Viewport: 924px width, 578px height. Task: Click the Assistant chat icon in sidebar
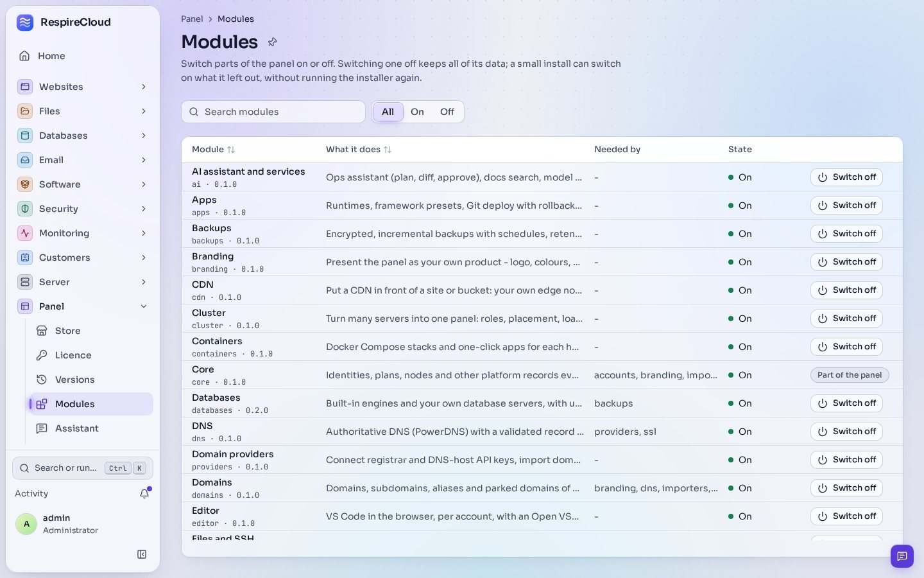[x=42, y=428]
